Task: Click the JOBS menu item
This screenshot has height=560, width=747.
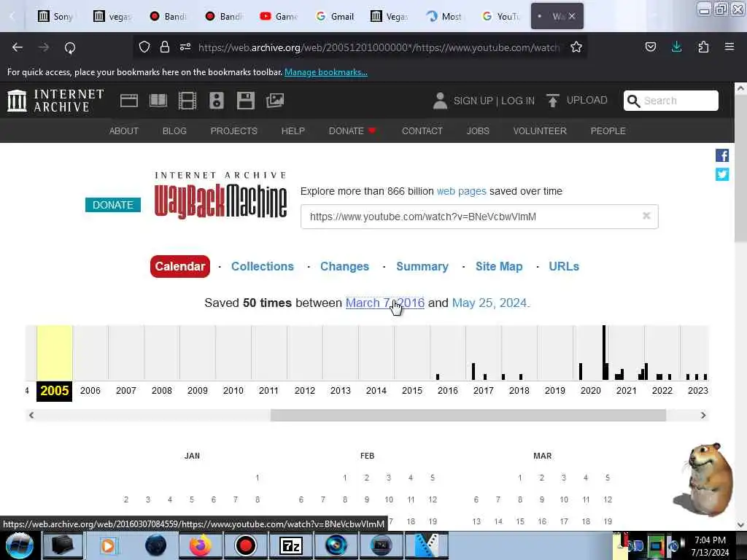Action: tap(478, 131)
